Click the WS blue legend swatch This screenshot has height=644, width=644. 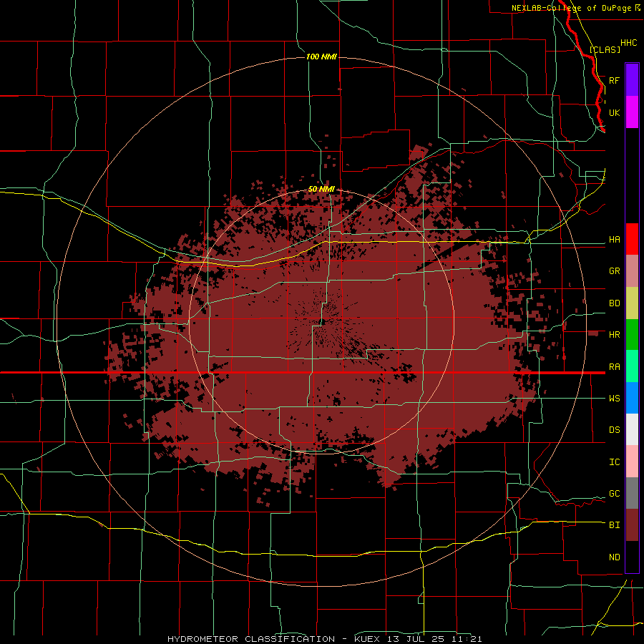[x=632, y=398]
